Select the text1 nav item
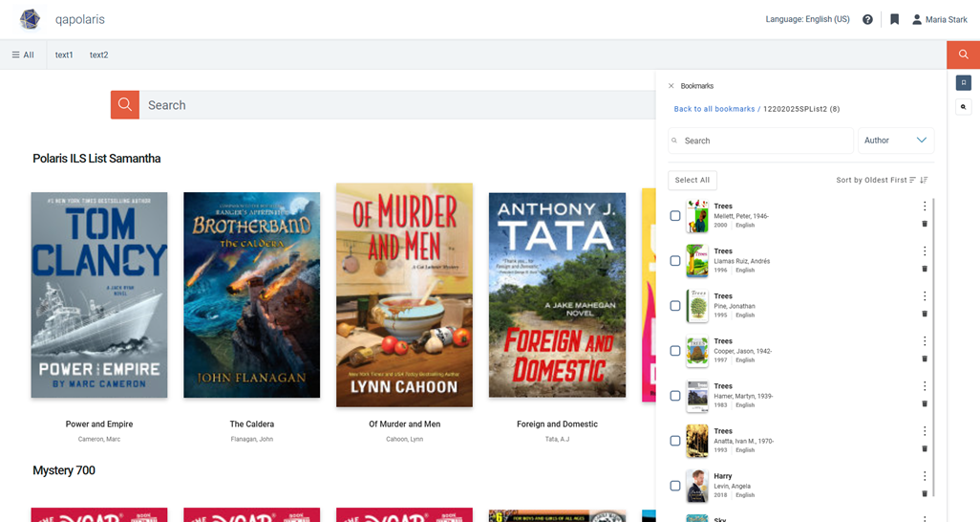 pyautogui.click(x=64, y=55)
